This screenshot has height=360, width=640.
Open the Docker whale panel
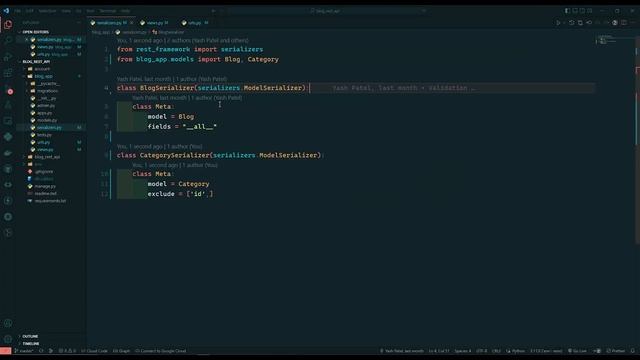coord(8,153)
